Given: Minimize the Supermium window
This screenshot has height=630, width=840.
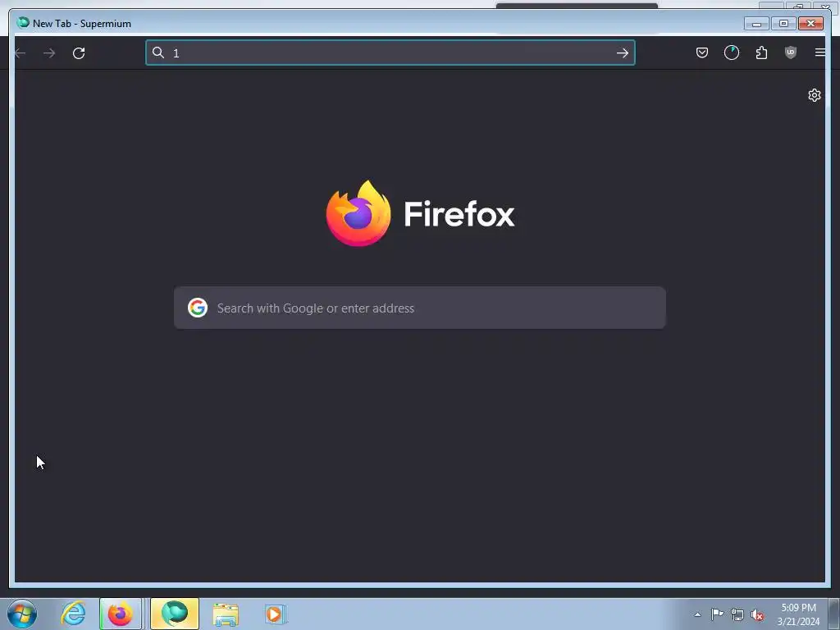Looking at the screenshot, I should point(756,24).
